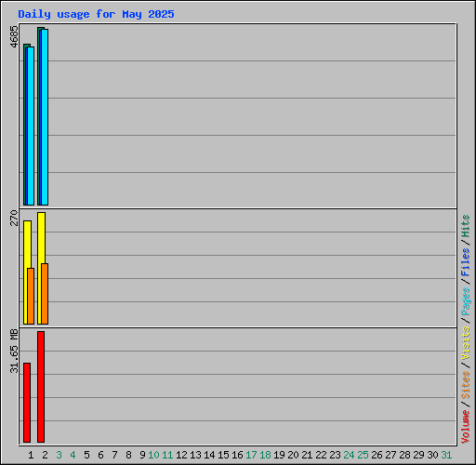
Task: Click the yellow 'Visits' legend label
Action: click(465, 343)
